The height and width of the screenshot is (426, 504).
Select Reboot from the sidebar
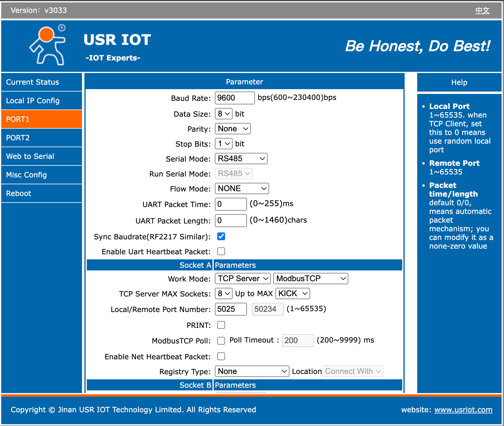(x=19, y=193)
